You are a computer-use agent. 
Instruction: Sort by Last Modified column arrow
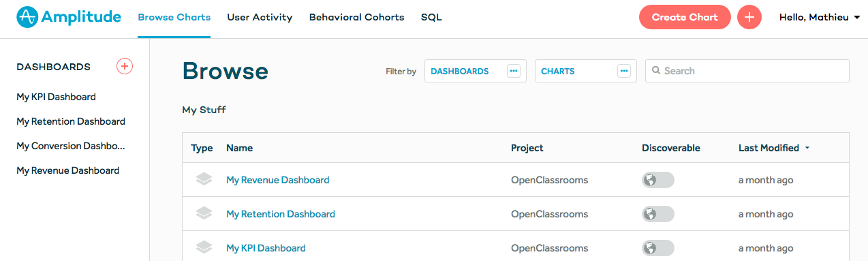pyautogui.click(x=807, y=148)
